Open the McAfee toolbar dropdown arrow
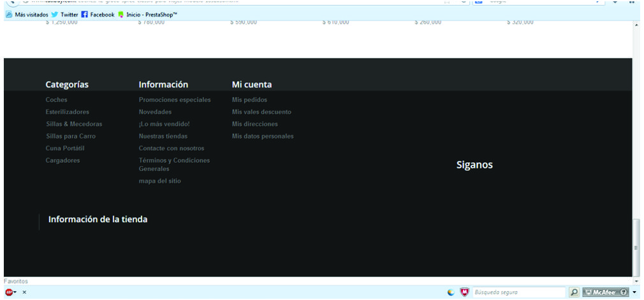644x300 pixels. tap(634, 292)
